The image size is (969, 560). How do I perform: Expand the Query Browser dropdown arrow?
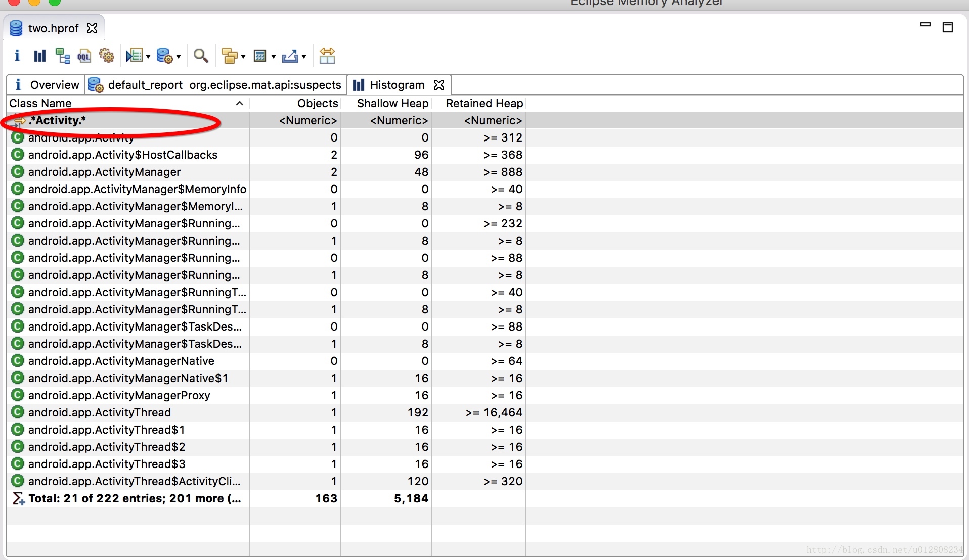(x=179, y=56)
